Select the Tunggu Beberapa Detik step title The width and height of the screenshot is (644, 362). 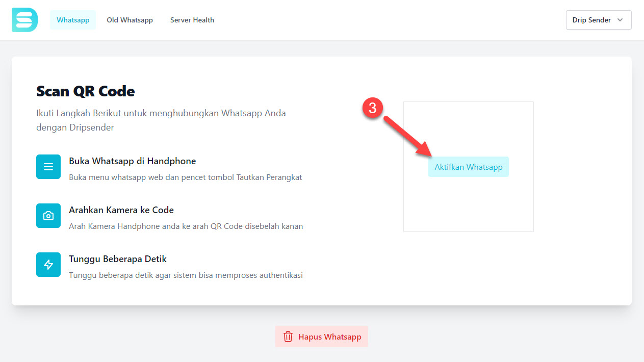pos(118,259)
